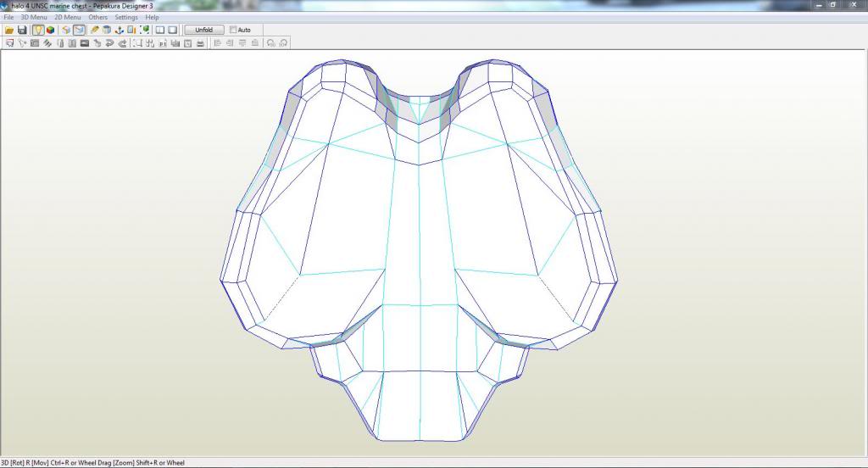Open the File menu

point(8,17)
